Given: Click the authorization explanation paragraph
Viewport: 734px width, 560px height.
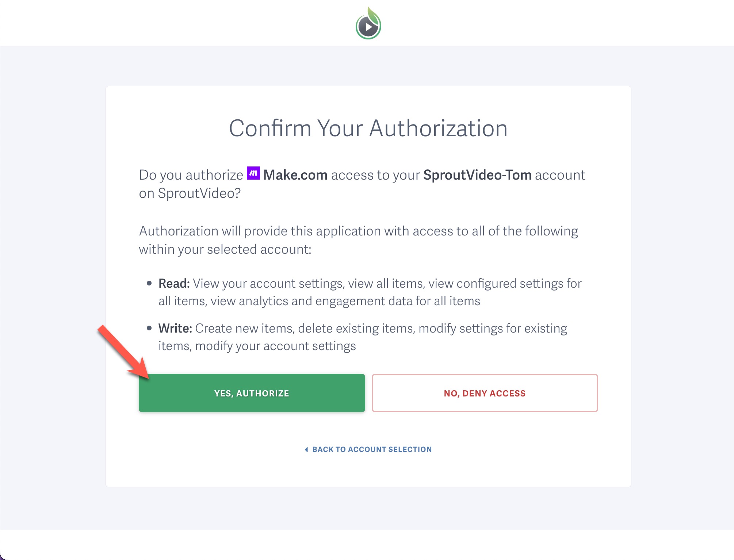Looking at the screenshot, I should (359, 239).
